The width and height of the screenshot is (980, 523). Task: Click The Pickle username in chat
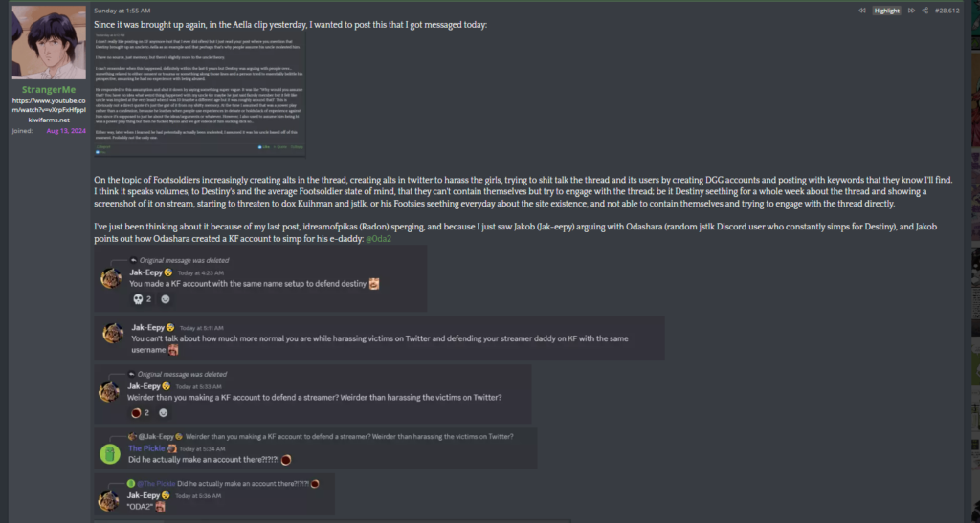[146, 448]
